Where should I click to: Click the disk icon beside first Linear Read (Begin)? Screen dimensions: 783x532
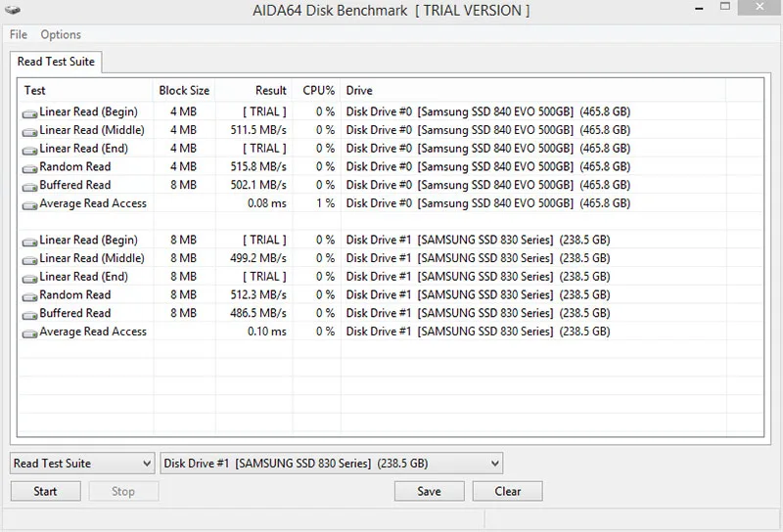click(x=30, y=112)
